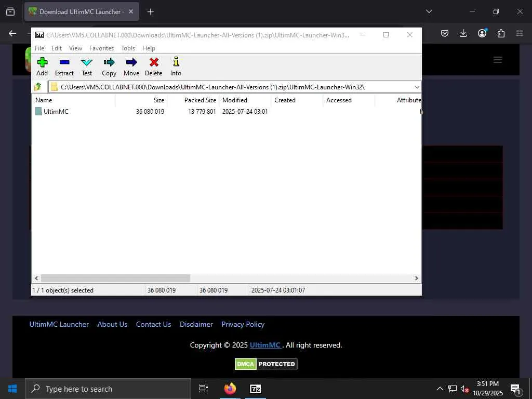Open the Info toolbar icon
532x399 pixels.
click(x=176, y=66)
